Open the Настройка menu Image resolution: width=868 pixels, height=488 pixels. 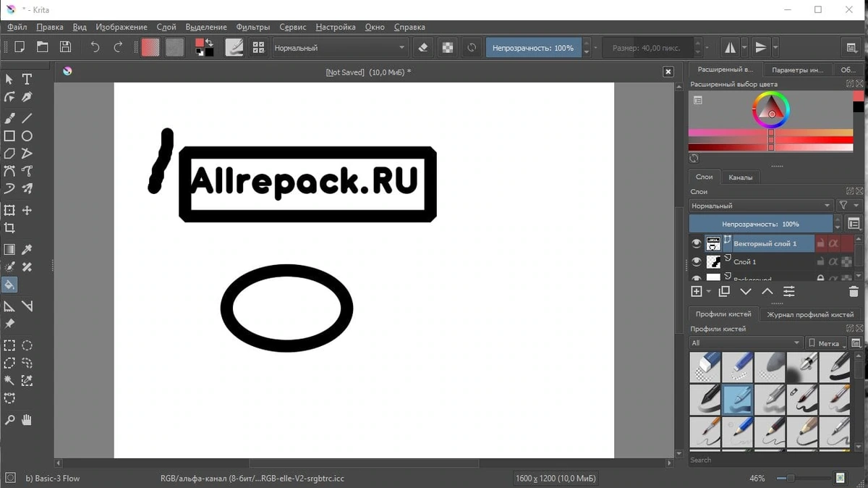(x=336, y=27)
